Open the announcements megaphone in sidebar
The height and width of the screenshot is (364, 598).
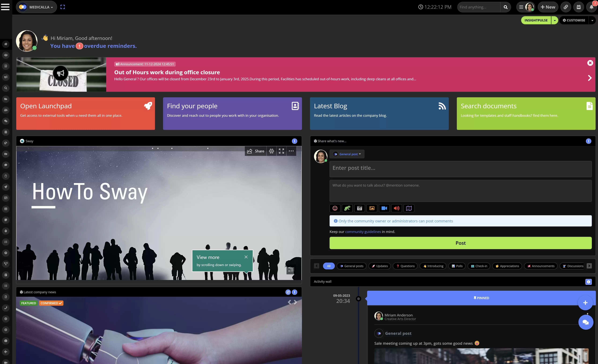click(x=6, y=77)
